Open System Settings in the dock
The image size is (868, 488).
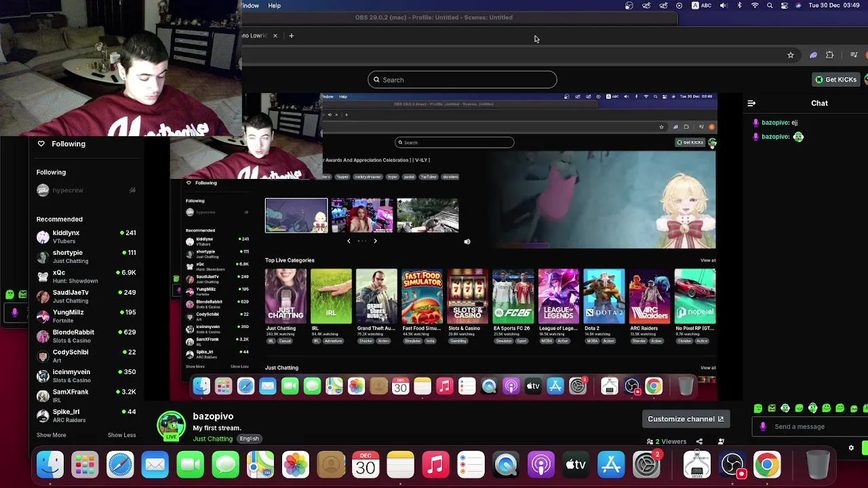coord(646,465)
